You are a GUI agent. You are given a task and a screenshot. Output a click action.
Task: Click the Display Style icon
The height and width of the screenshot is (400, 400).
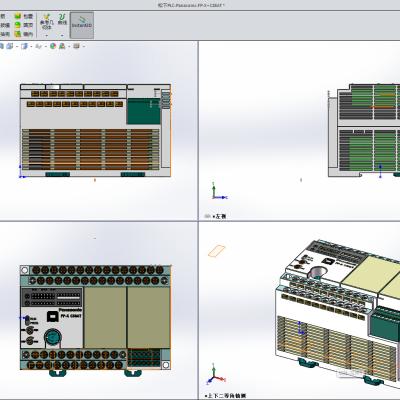click(24, 46)
